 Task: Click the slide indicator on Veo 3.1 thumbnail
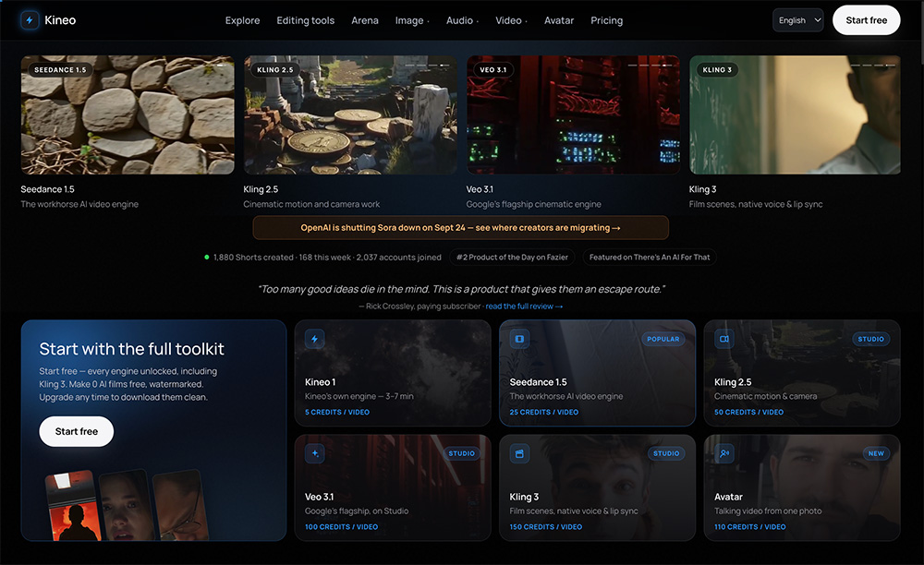pos(650,66)
